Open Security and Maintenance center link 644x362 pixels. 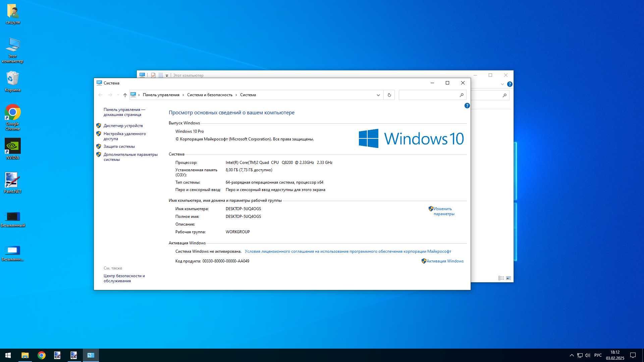pyautogui.click(x=124, y=278)
